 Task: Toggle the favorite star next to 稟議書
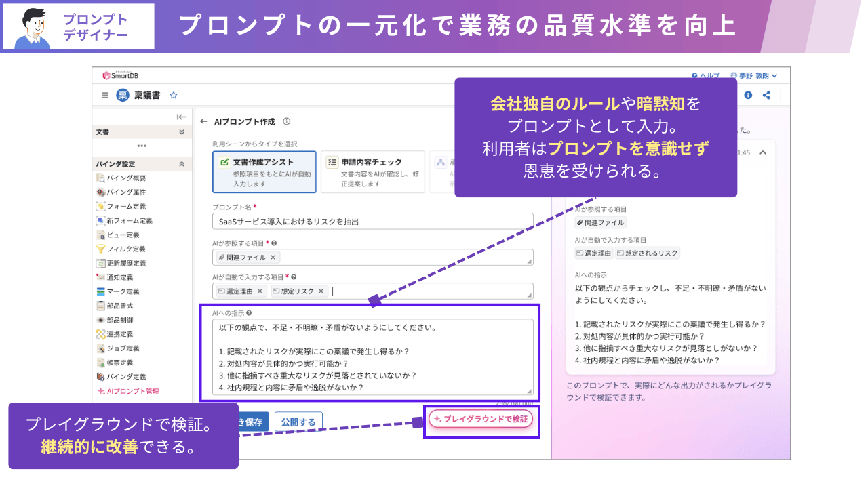tap(173, 96)
